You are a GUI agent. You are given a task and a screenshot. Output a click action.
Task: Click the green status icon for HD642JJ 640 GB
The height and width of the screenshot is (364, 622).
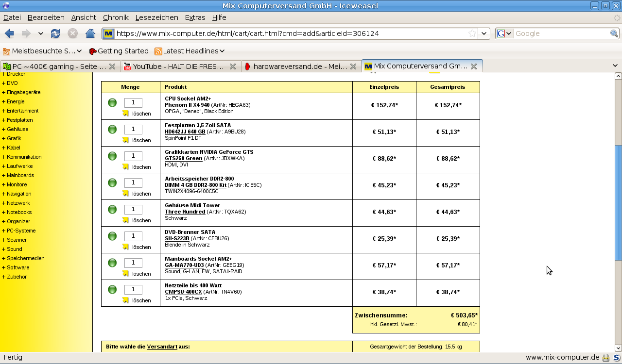point(112,129)
